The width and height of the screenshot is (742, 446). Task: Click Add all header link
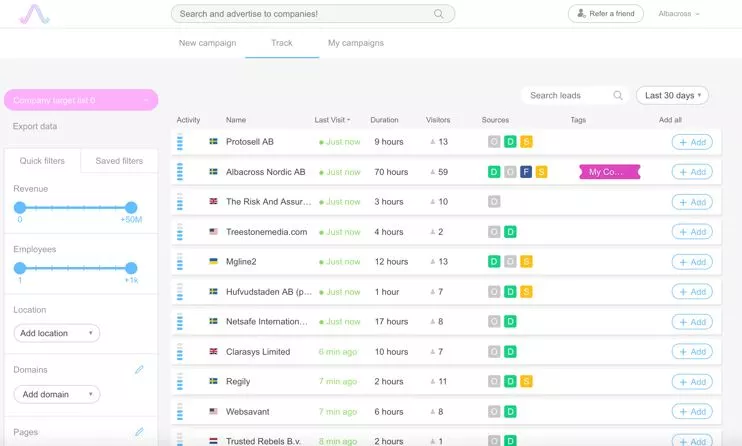click(x=670, y=120)
